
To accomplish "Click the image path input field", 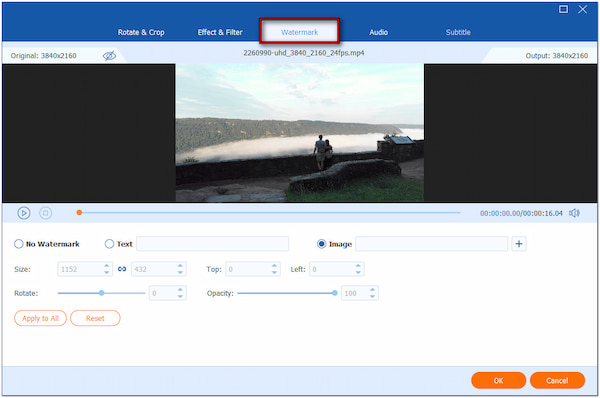I will [x=432, y=244].
